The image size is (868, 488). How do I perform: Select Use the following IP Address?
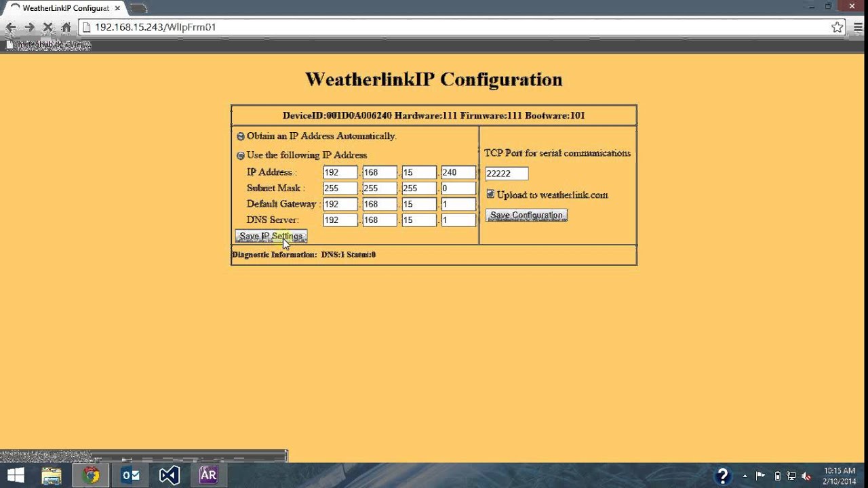point(240,155)
